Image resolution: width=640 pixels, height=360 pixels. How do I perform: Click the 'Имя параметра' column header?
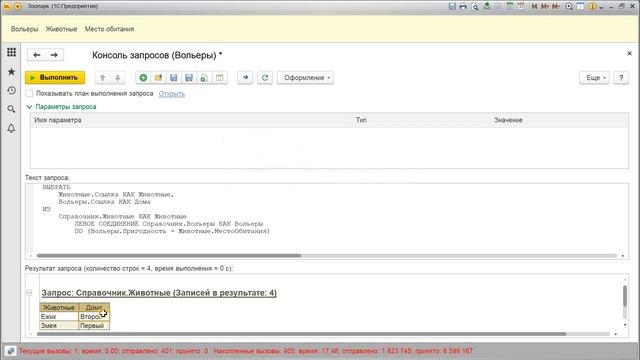[191, 120]
